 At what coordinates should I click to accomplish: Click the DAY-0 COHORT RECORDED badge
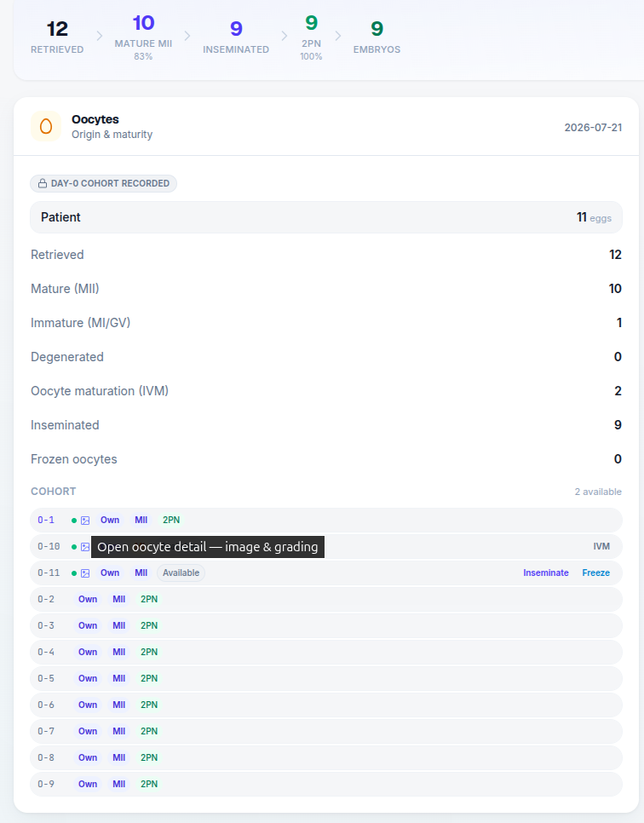pos(103,184)
